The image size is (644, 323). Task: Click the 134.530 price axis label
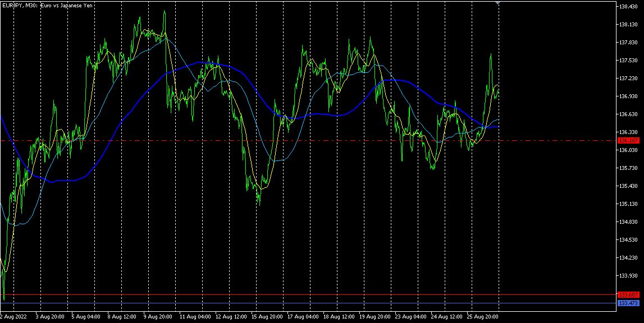pos(628,239)
